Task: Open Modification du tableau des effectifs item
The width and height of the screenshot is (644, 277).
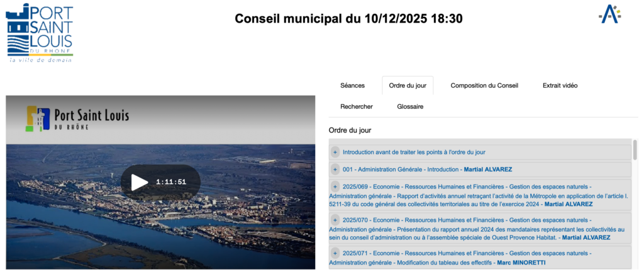Action: [440, 262]
